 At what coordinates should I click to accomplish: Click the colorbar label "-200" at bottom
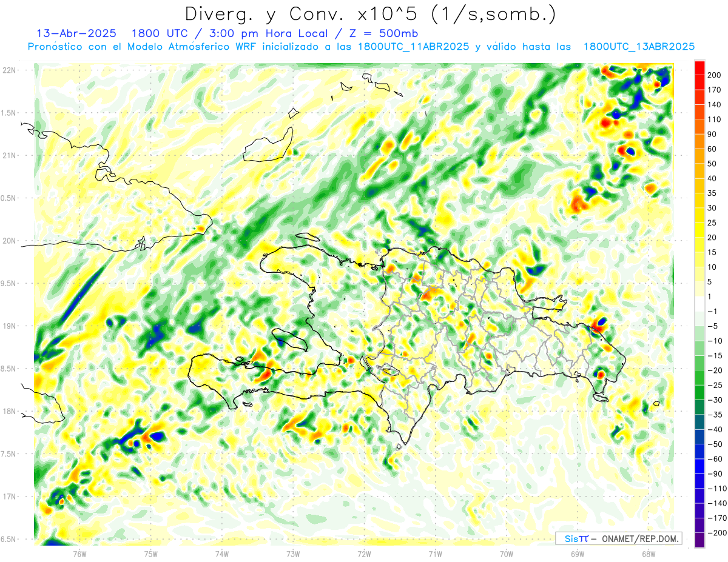[718, 533]
